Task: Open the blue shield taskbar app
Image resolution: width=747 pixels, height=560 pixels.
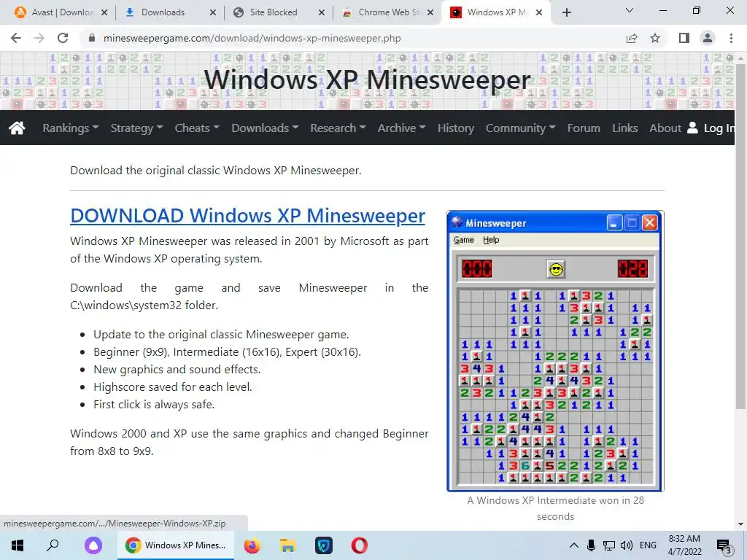Action: (323, 545)
